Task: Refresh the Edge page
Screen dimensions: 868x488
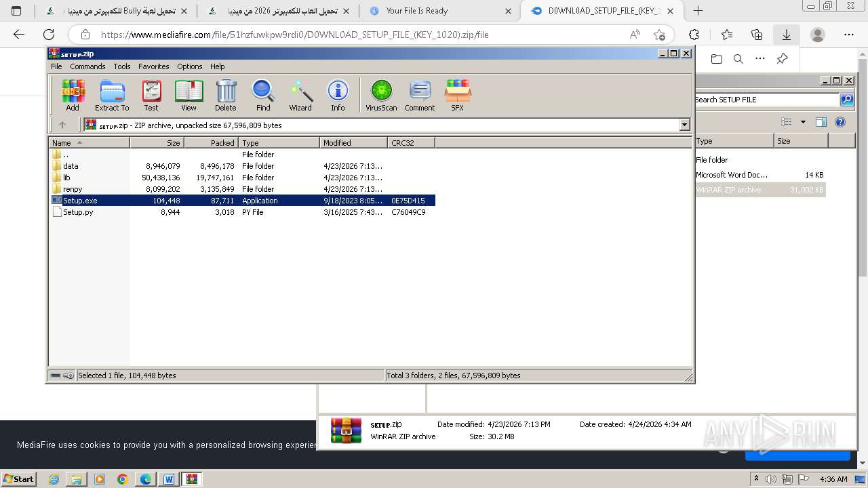Action: click(49, 35)
